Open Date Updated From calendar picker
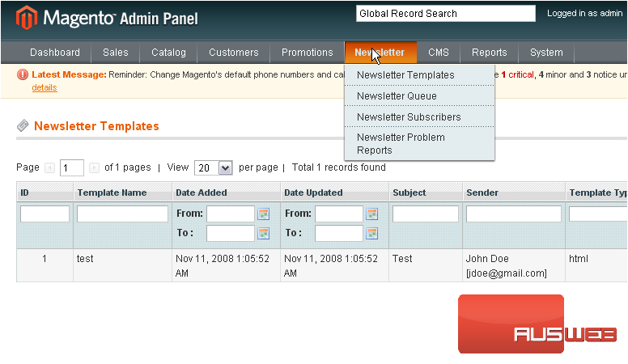Viewport: 628px width, 364px height. [372, 214]
